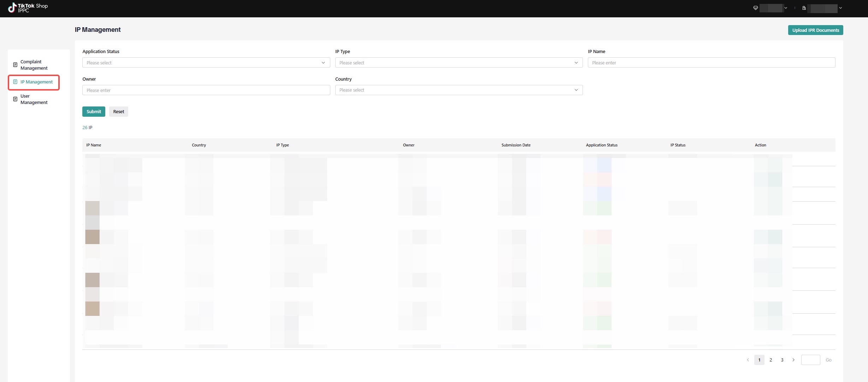Expand the account chevron at far right
Viewport: 868px width, 382px height.
tap(840, 8)
